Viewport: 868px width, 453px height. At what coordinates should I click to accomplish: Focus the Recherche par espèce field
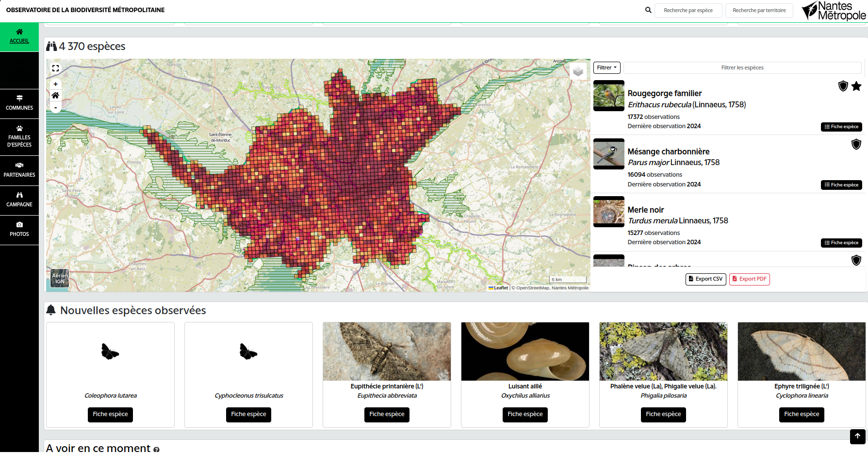688,11
